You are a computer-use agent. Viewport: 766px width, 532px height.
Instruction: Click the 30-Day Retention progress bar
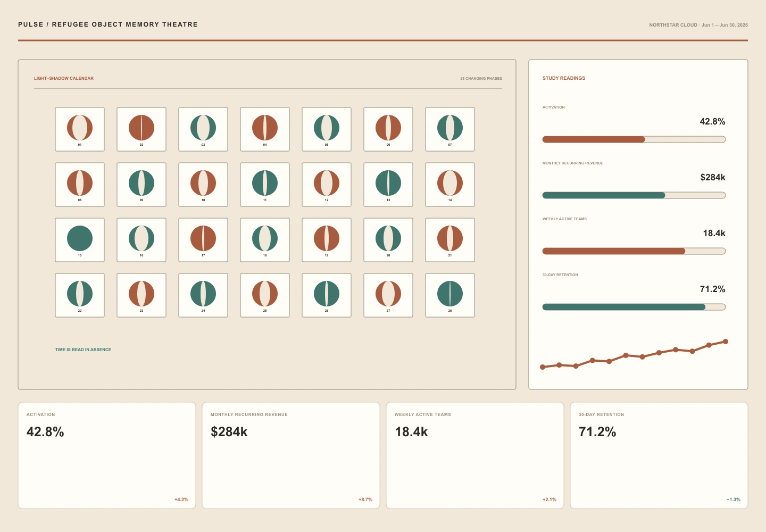point(634,307)
